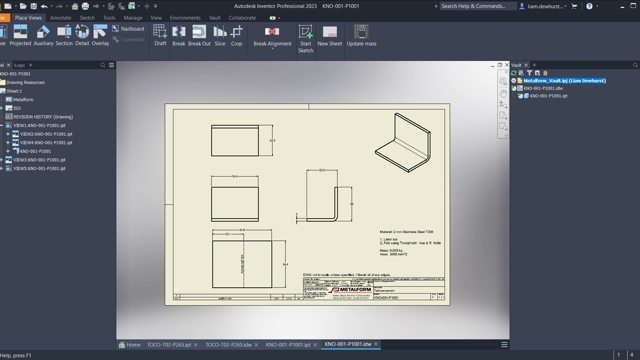
Task: Open the document tabs list menu
Action: (x=504, y=345)
